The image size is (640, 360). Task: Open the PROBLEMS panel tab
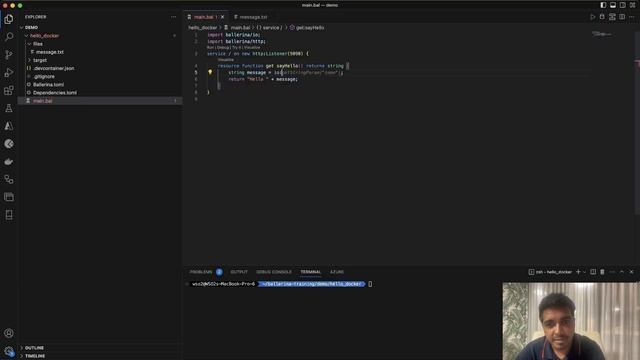click(201, 272)
